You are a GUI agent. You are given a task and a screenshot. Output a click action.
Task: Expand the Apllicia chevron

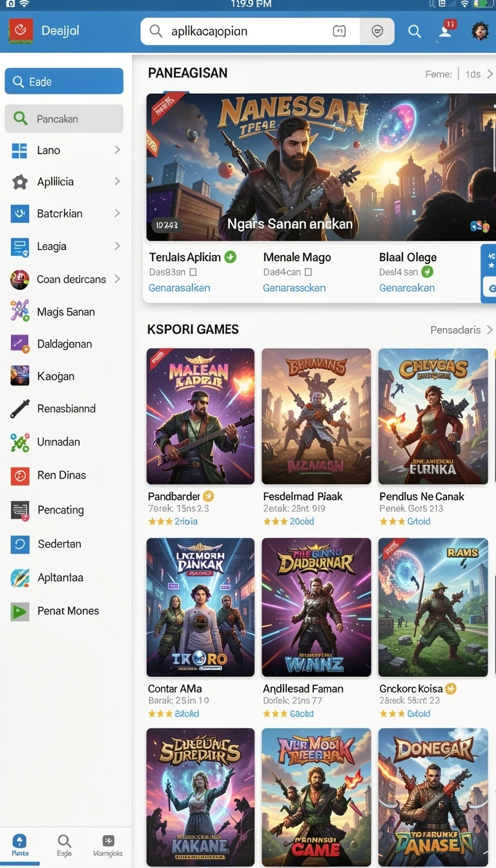[x=117, y=181]
